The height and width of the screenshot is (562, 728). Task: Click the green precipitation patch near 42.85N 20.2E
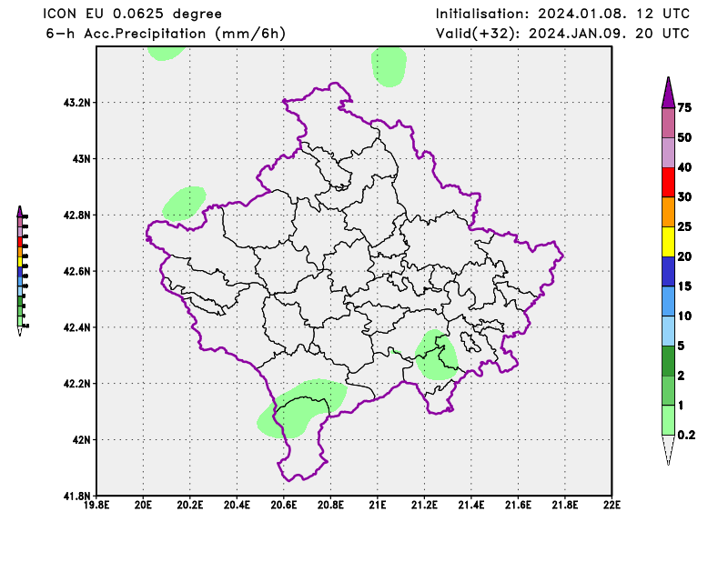coord(185,204)
